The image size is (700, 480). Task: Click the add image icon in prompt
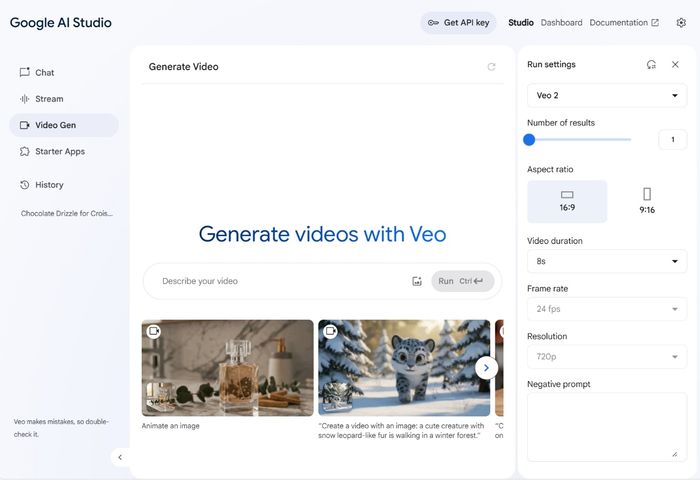pos(417,282)
